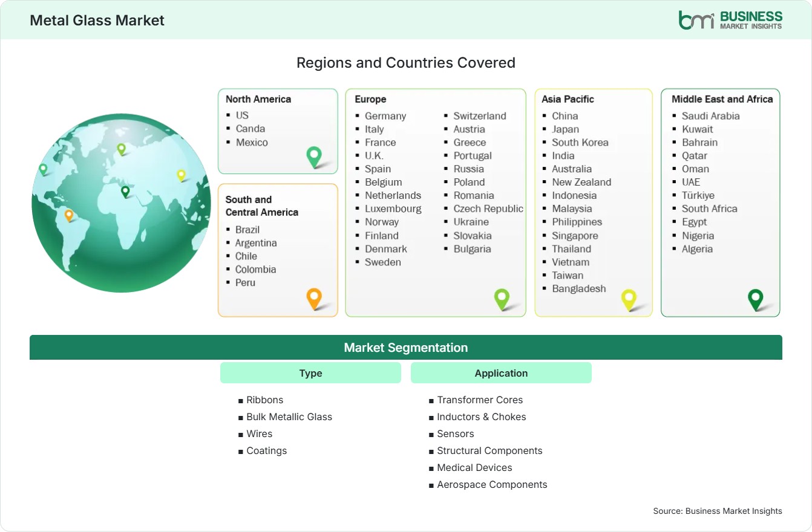Click the light-green pin on globe's Europe
Screen dimensions: 812x532
click(121, 149)
